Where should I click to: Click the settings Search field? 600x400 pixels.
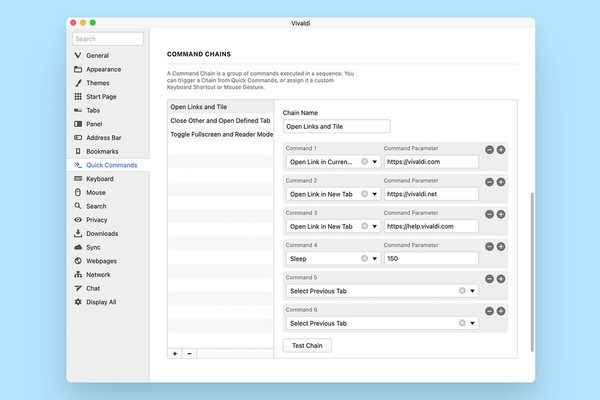pos(108,39)
